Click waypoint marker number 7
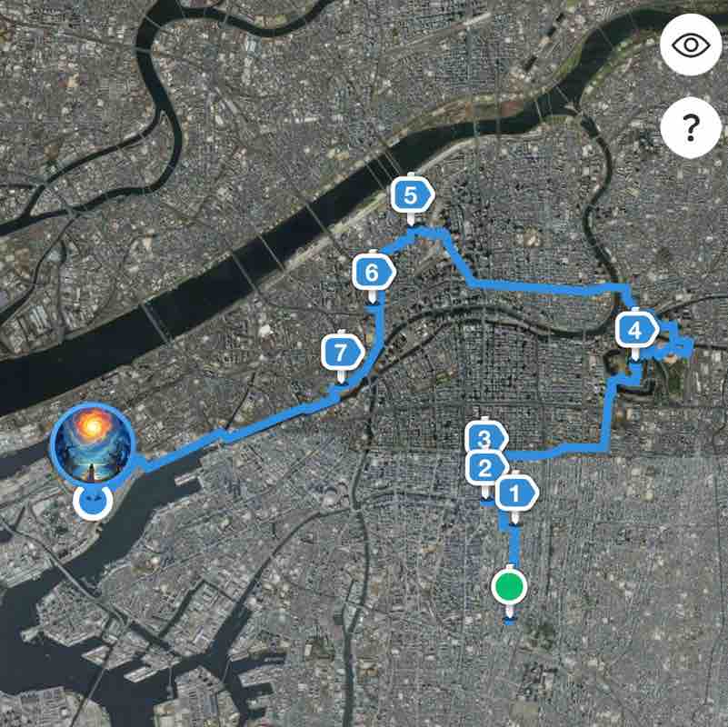Screen dimensions: 728x727 (342, 353)
